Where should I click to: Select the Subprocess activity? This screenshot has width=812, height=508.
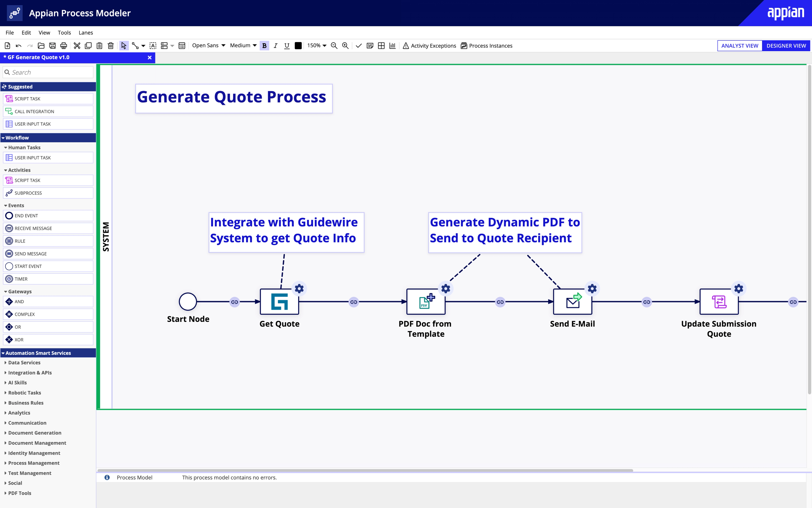[48, 193]
